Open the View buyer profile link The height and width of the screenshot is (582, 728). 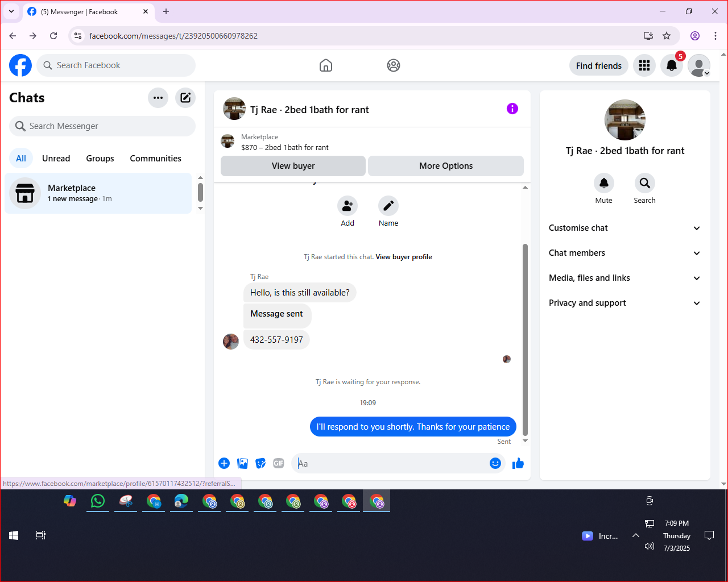pyautogui.click(x=404, y=257)
